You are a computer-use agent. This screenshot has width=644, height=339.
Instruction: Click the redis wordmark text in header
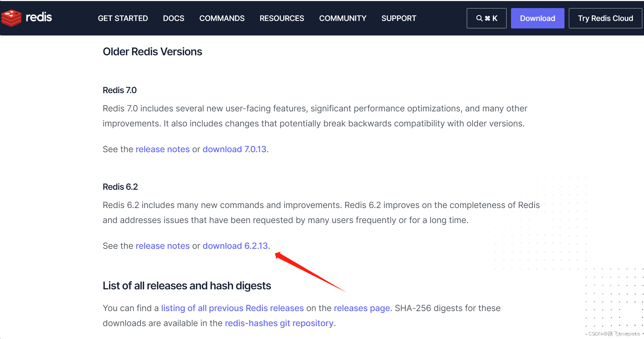[x=39, y=17]
